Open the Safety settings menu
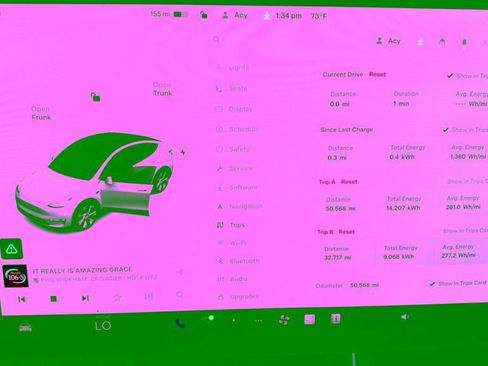Viewport: 488px width, 366px height. pyautogui.click(x=232, y=149)
